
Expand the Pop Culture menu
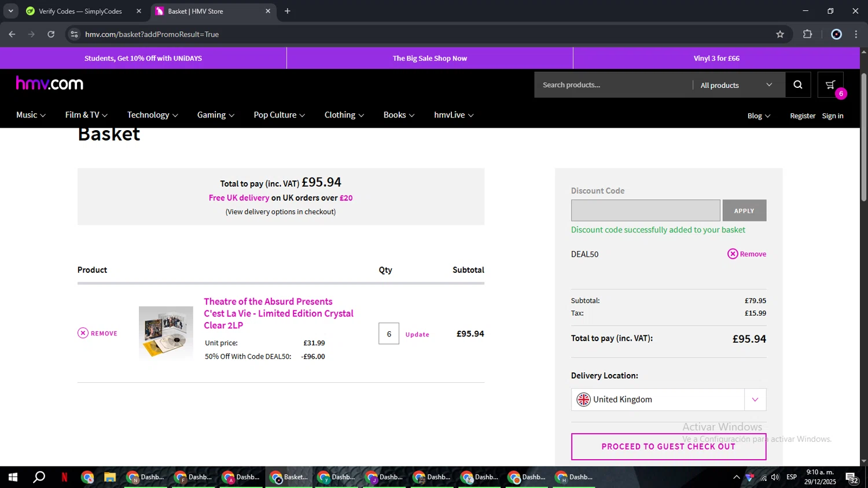[279, 115]
